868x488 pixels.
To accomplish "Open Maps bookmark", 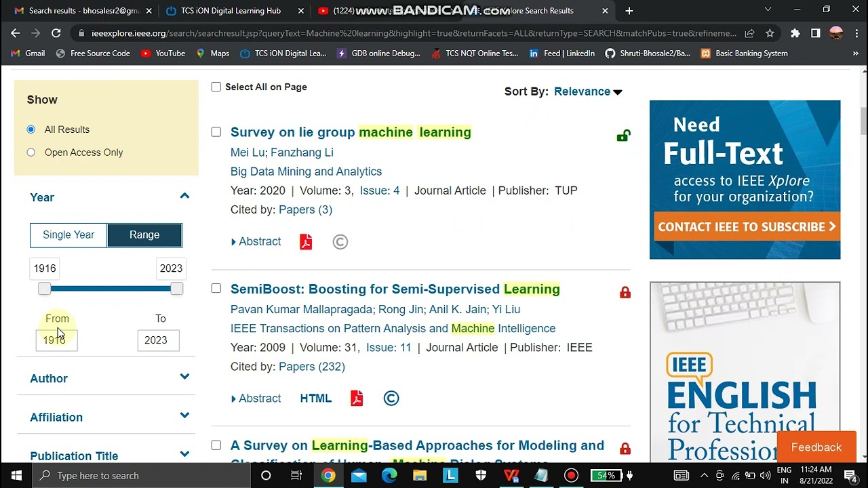I will pos(213,54).
